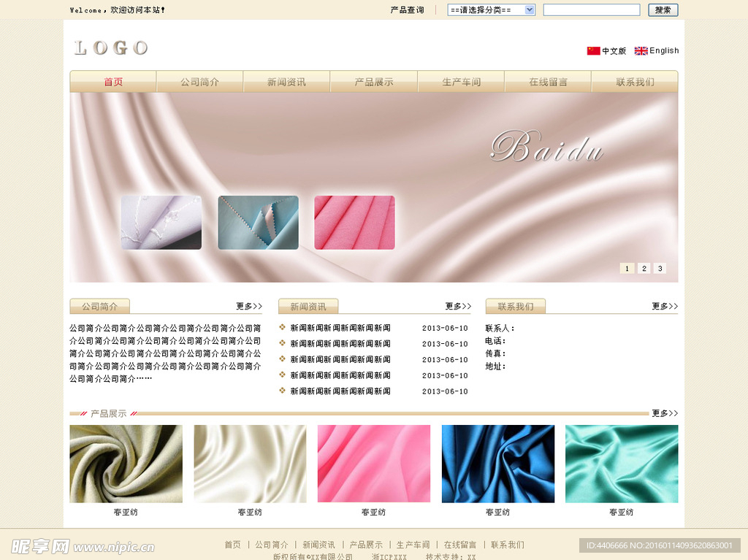This screenshot has width=748, height=560.
Task: Open the dark blue satin product image
Action: (x=498, y=464)
